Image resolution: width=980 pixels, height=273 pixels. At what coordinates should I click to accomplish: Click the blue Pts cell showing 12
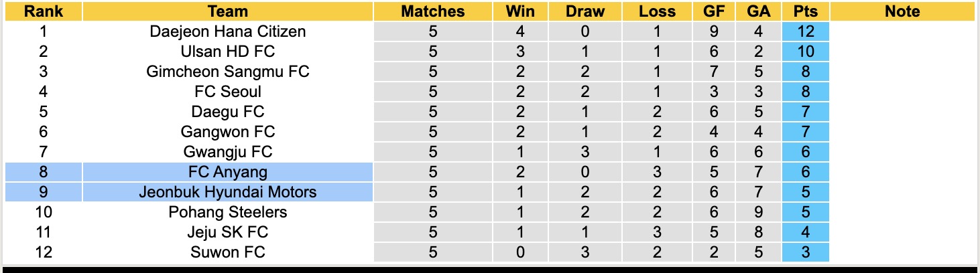click(x=805, y=31)
